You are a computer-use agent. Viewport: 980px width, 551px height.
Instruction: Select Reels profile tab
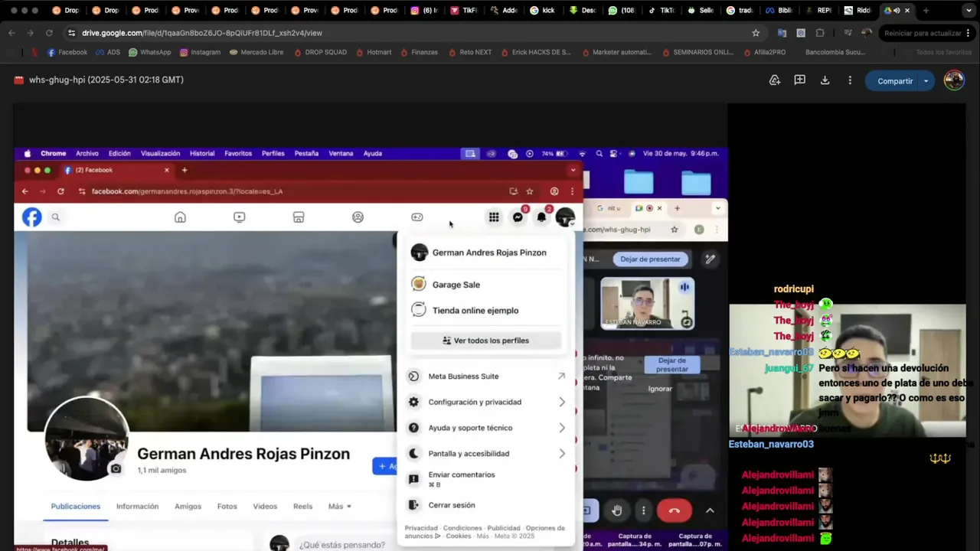[302, 507]
